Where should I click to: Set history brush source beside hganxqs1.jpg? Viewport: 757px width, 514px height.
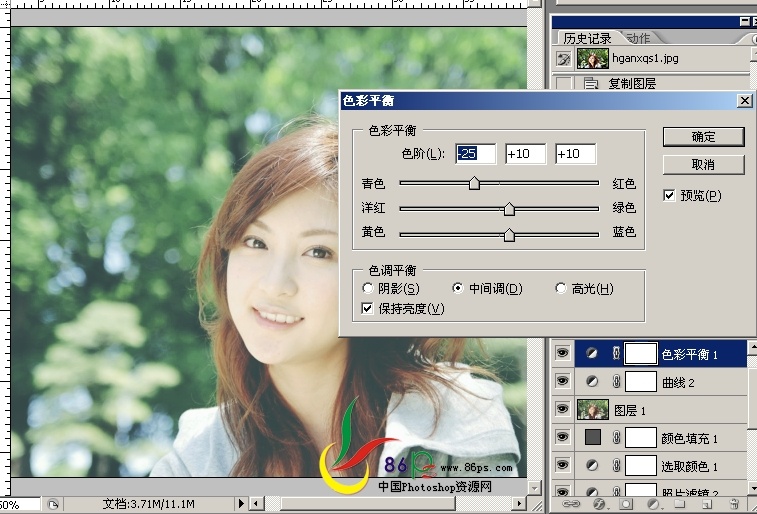pyautogui.click(x=563, y=59)
